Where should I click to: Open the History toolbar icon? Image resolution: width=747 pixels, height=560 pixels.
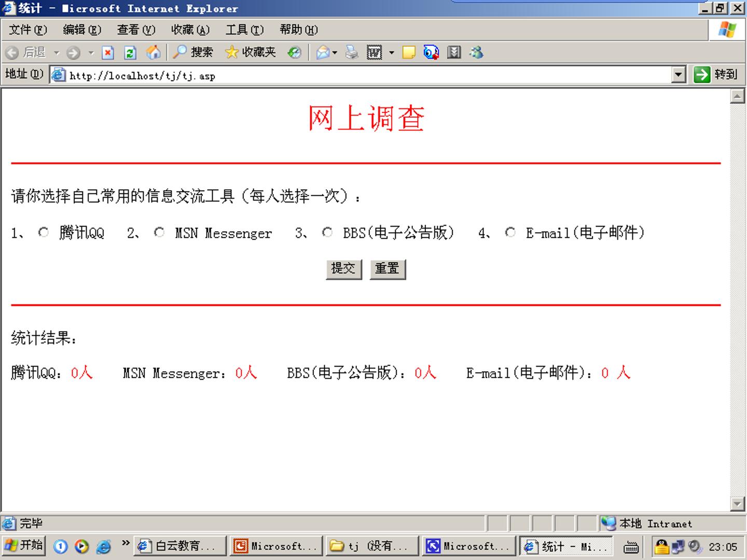point(295,52)
